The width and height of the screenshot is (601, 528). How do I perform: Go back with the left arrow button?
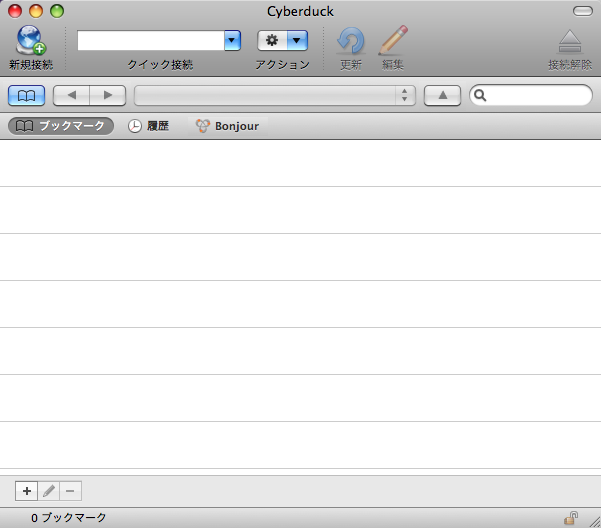[71, 95]
